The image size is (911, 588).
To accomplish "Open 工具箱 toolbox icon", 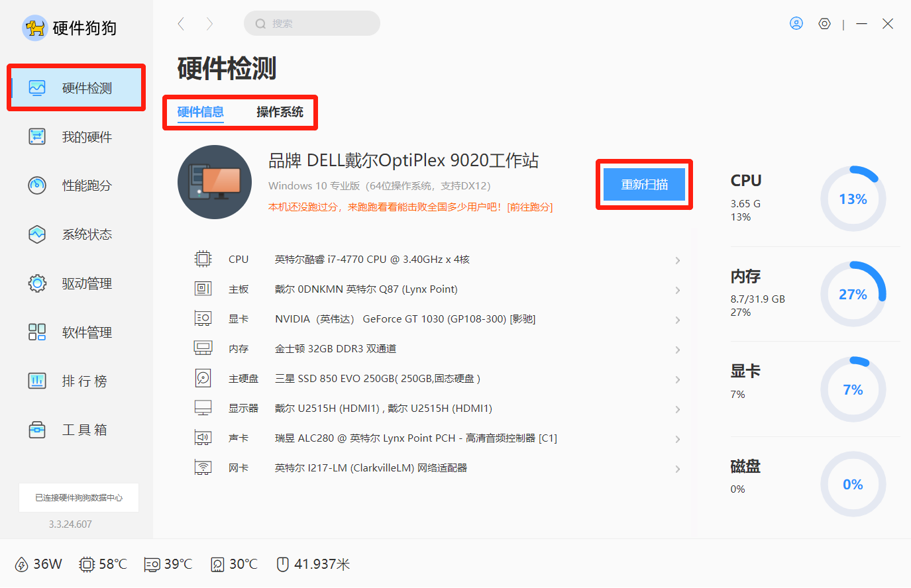I will [37, 430].
